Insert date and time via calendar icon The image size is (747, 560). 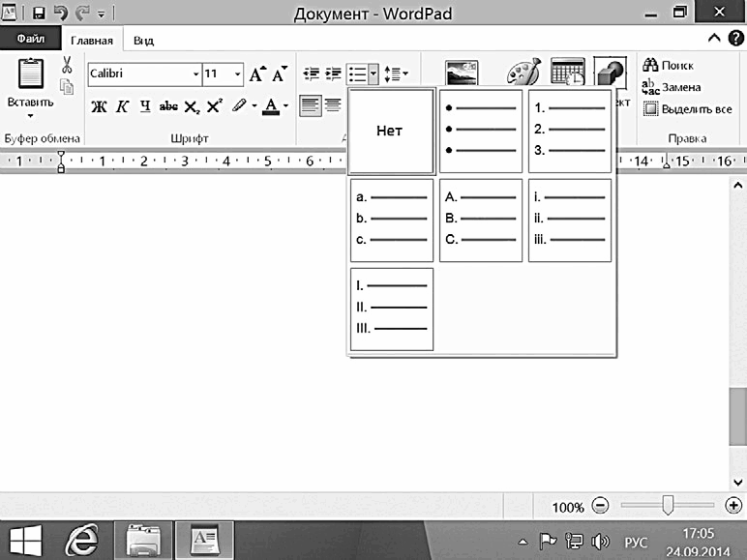click(568, 72)
